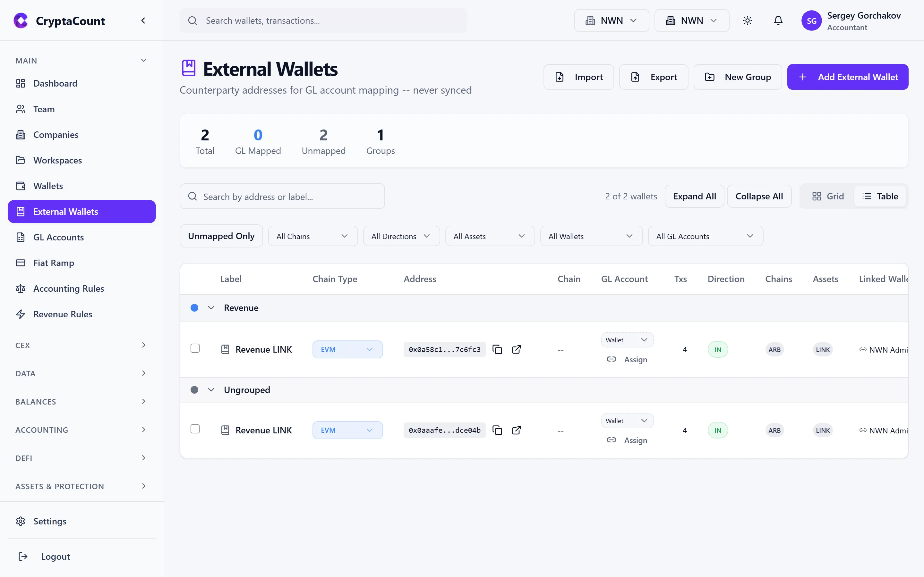Open the All Chains dropdown
Viewport: 924px width, 577px height.
point(312,236)
